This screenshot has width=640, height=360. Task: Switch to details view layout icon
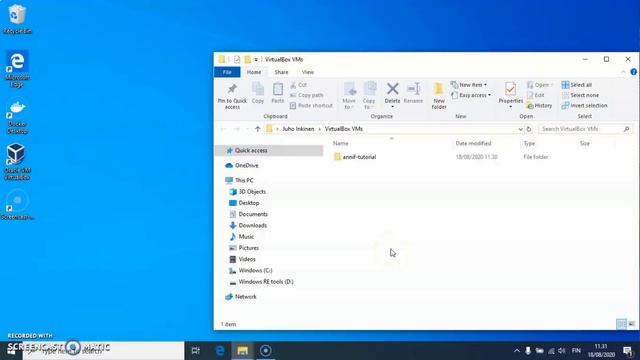[621, 324]
